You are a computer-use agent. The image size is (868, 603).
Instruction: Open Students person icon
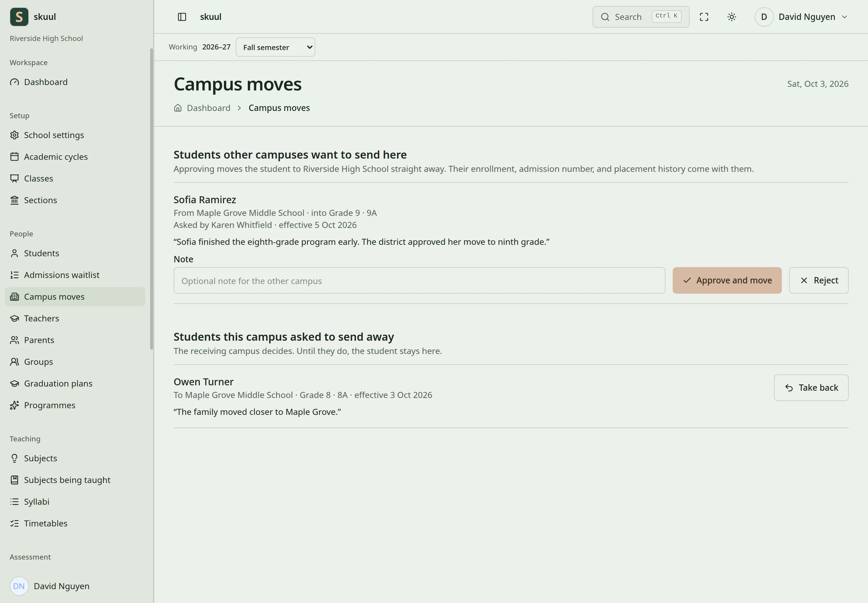14,253
